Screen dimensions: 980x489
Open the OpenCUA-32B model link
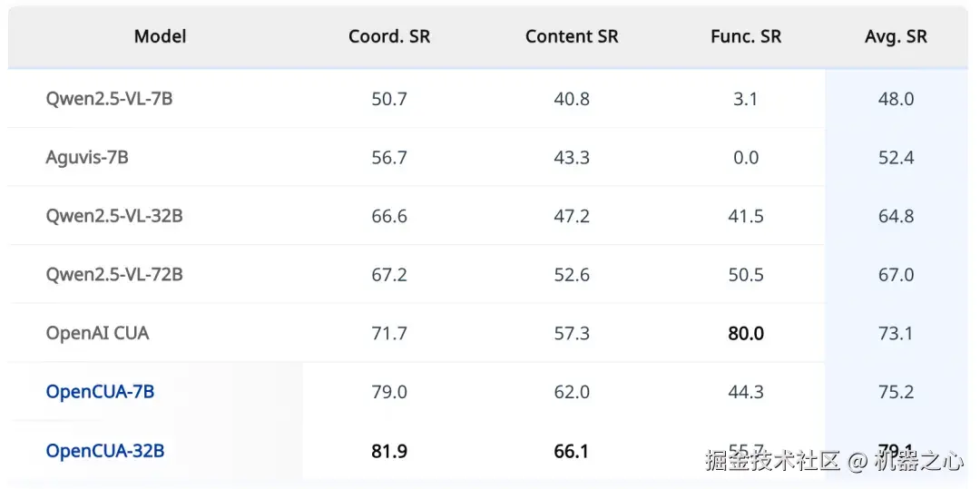coord(105,451)
